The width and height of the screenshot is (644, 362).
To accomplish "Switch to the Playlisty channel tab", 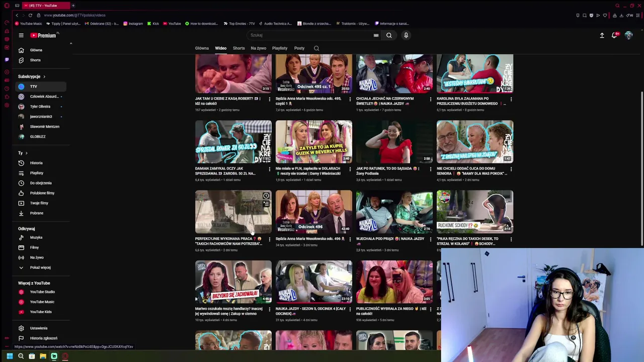I will coord(280,48).
